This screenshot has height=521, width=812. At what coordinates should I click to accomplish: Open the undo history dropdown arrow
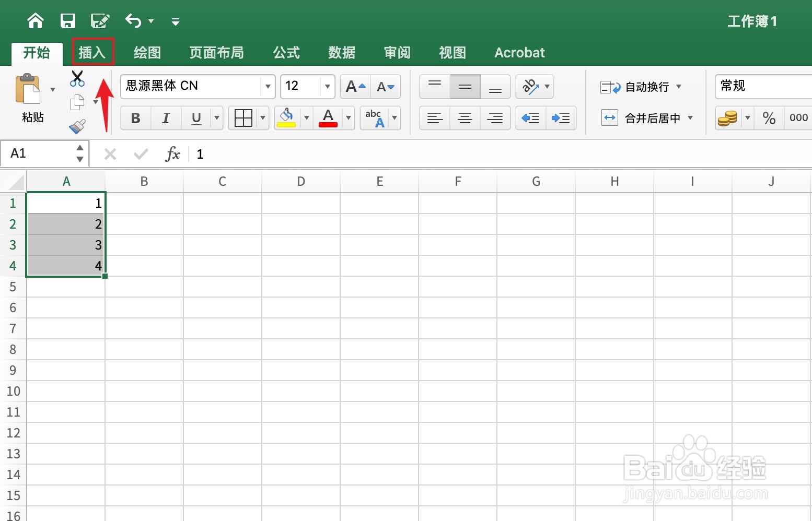point(151,21)
